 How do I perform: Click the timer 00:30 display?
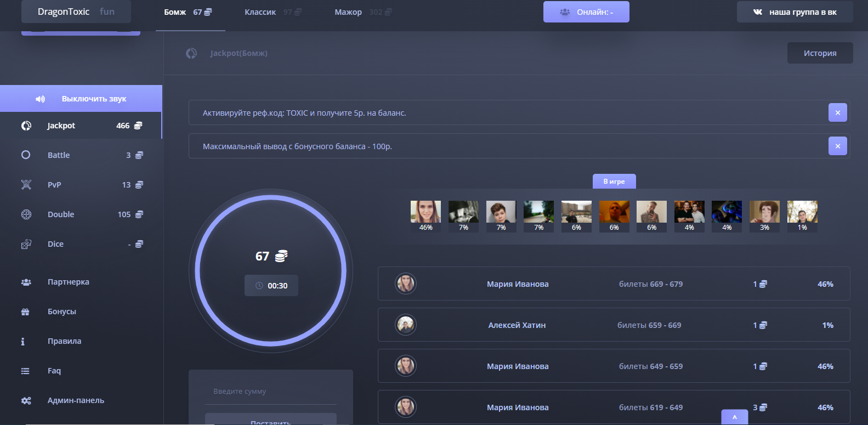[x=271, y=286]
